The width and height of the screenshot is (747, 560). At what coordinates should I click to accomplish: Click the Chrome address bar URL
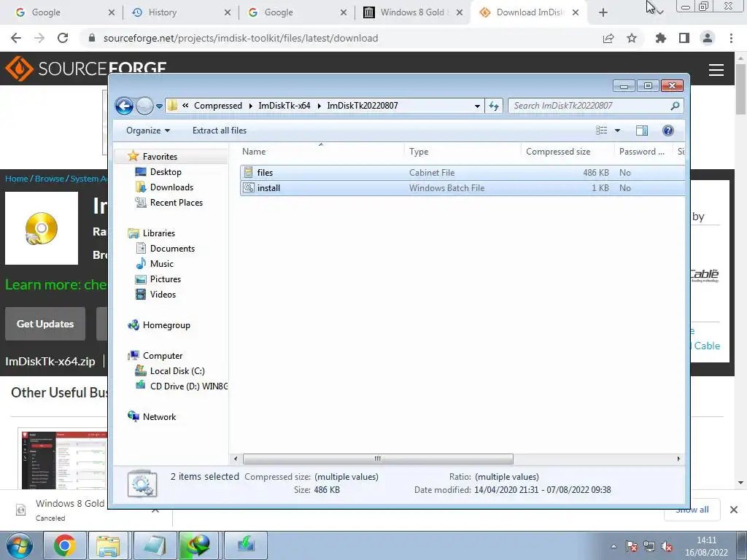pyautogui.click(x=241, y=38)
